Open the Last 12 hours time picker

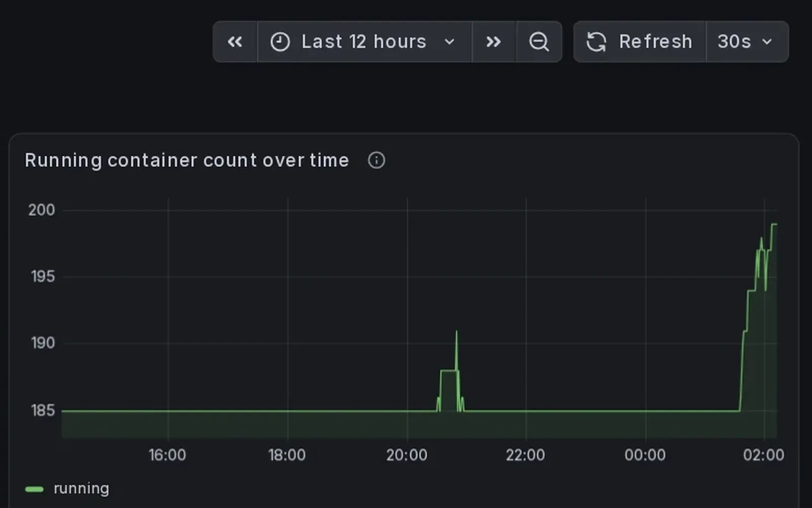click(x=364, y=42)
